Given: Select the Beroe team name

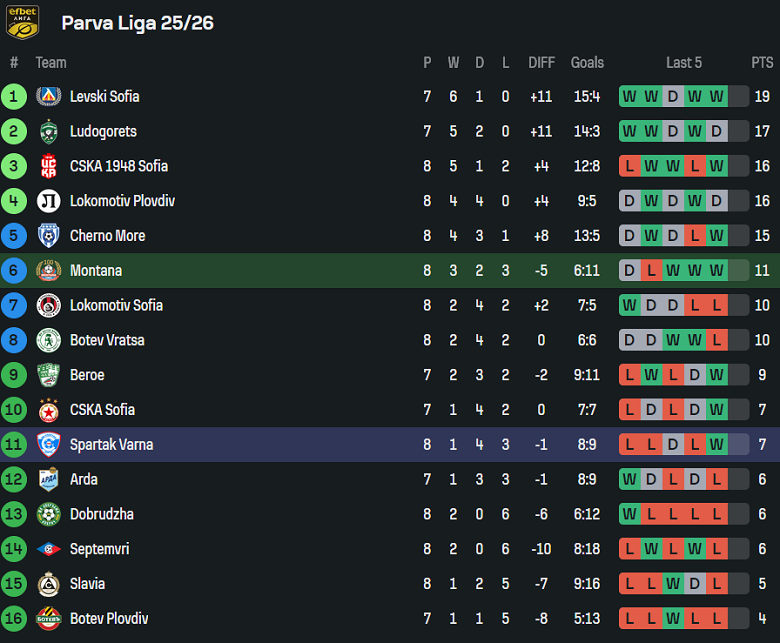Looking at the screenshot, I should [87, 375].
